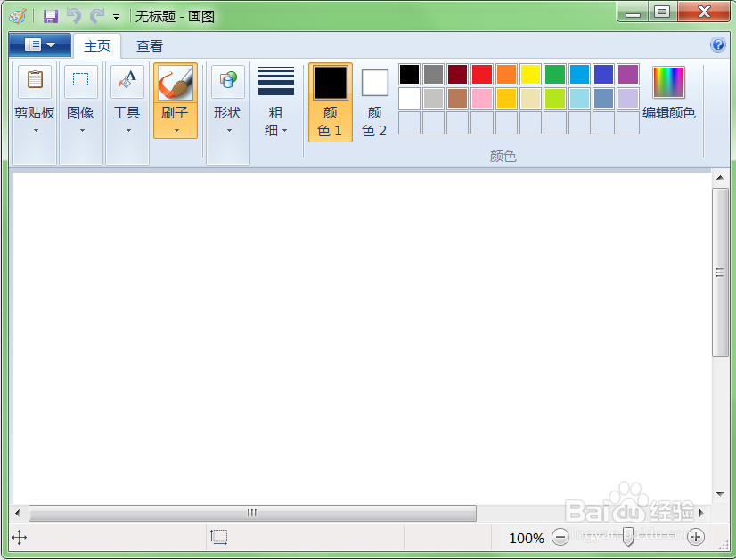Click the zoom in plus button
Image resolution: width=736 pixels, height=560 pixels.
coord(696,537)
